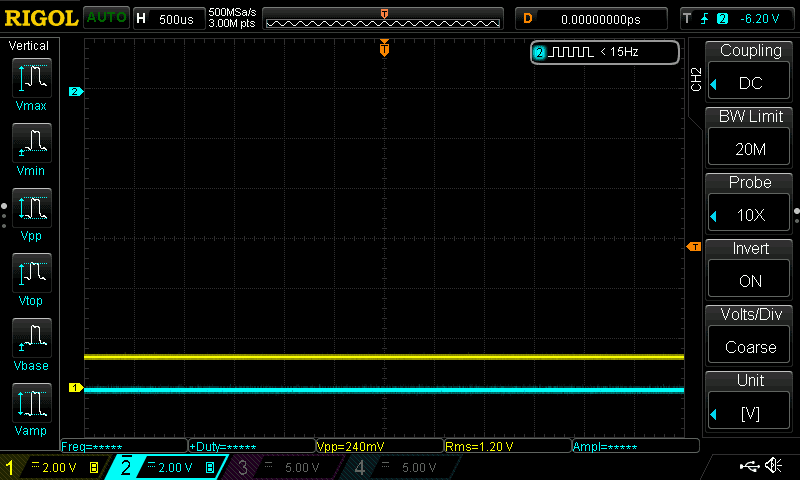
Task: Click the USB connection icon
Action: tap(749, 466)
